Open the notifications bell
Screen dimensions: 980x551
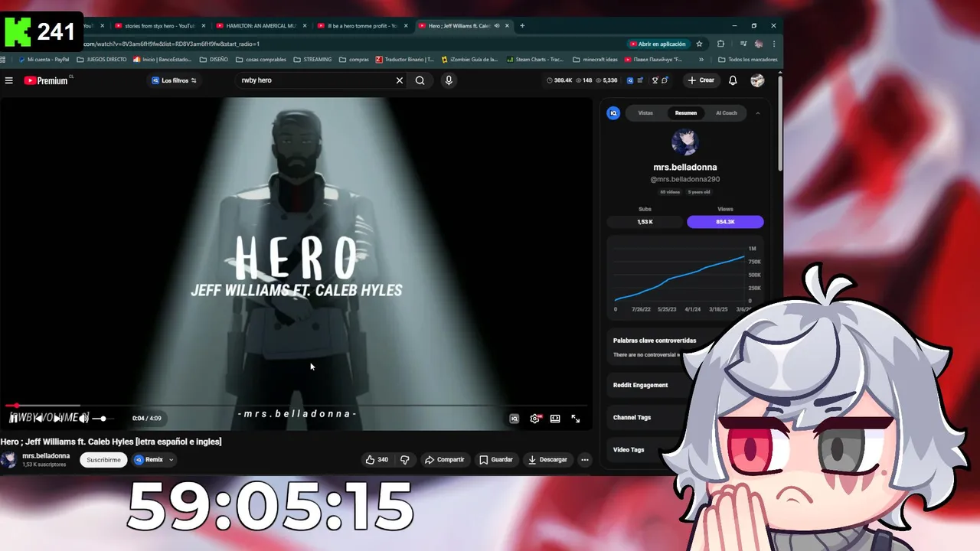click(733, 80)
